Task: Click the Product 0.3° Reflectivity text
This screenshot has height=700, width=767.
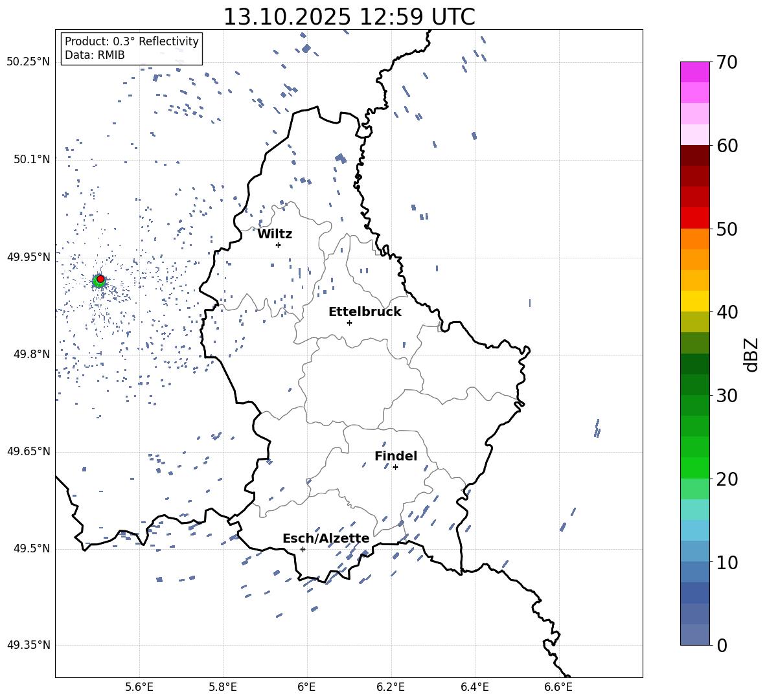Action: (x=132, y=41)
